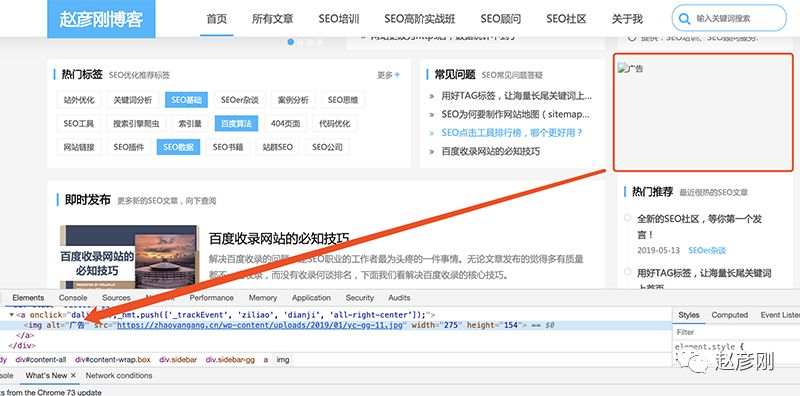The height and width of the screenshot is (396, 800).
Task: Open the image src URL link
Action: tap(259, 325)
